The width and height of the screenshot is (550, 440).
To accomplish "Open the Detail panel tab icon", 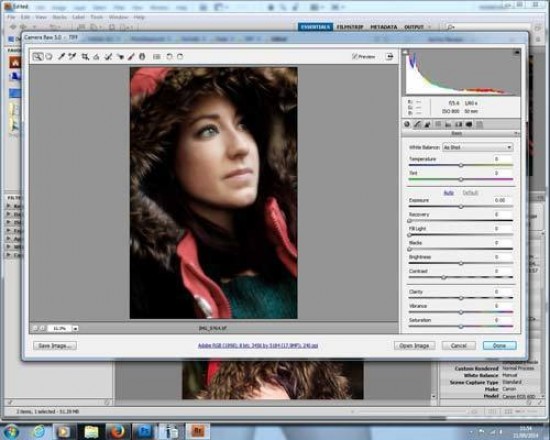I will [x=428, y=124].
